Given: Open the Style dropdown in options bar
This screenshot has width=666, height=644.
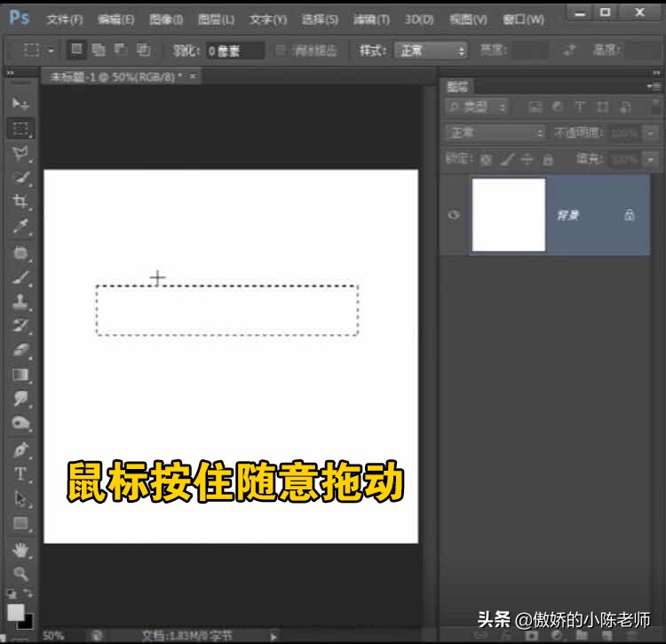Looking at the screenshot, I should pyautogui.click(x=431, y=51).
